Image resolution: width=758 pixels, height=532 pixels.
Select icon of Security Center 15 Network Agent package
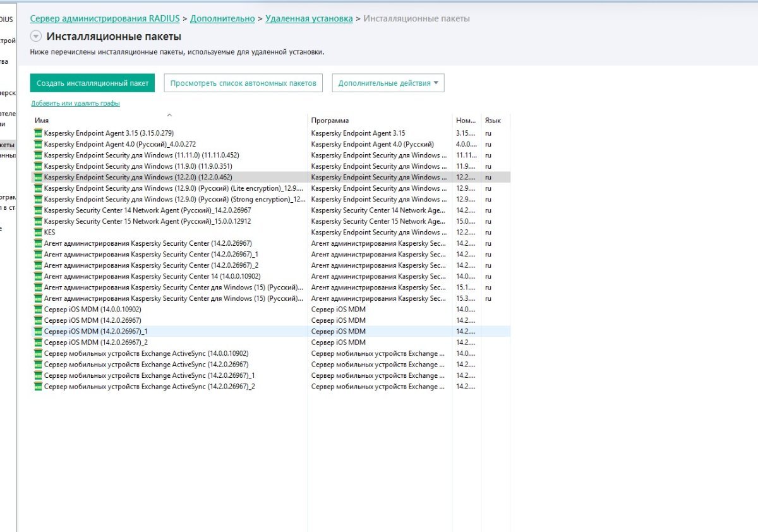pos(39,221)
